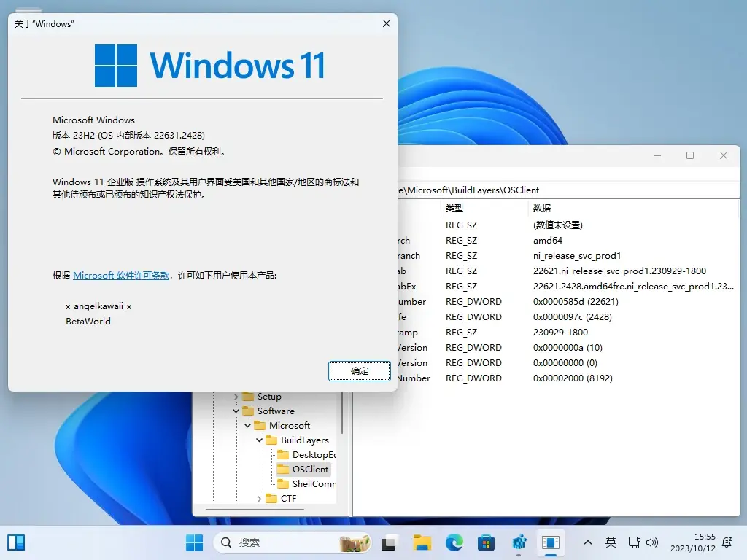Viewport: 747px width, 560px height.
Task: Click the OSClient folder icon
Action: coord(284,470)
